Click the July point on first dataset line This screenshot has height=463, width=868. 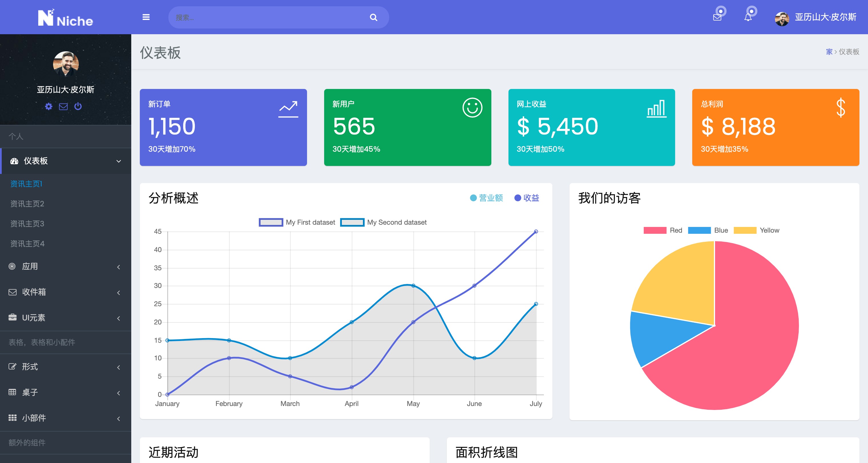pos(536,232)
